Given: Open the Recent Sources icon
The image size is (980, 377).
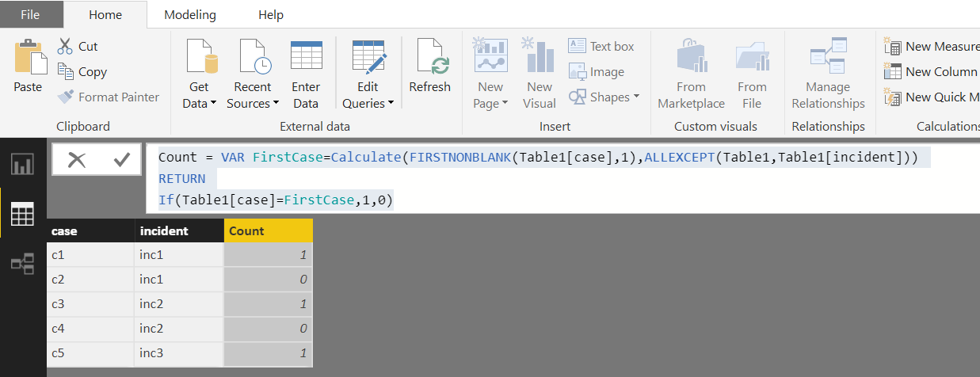Looking at the screenshot, I should tap(254, 56).
